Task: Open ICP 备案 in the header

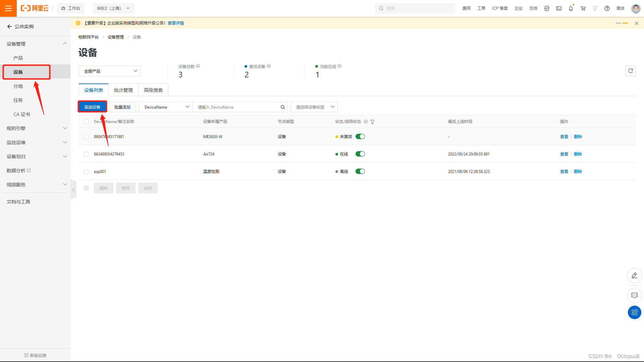Action: (500, 8)
